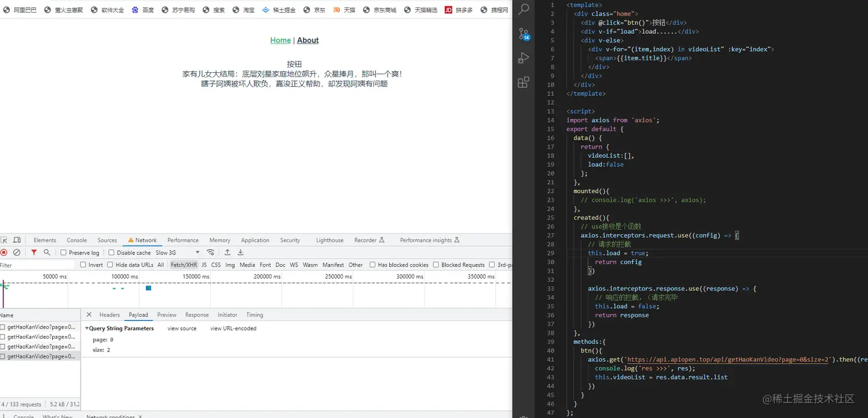The image size is (868, 418).
Task: Open the 百度 bookmark
Action: (143, 10)
